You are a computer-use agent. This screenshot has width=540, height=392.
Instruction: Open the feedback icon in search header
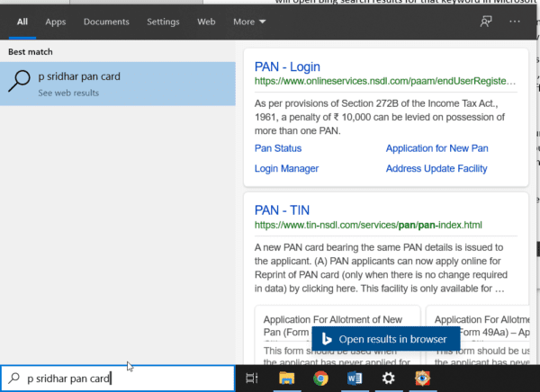point(486,22)
